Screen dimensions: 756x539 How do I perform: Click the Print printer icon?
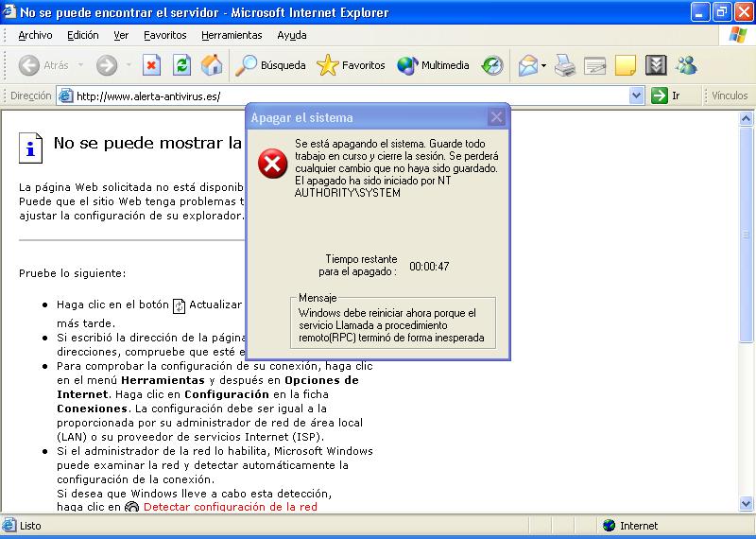point(565,65)
